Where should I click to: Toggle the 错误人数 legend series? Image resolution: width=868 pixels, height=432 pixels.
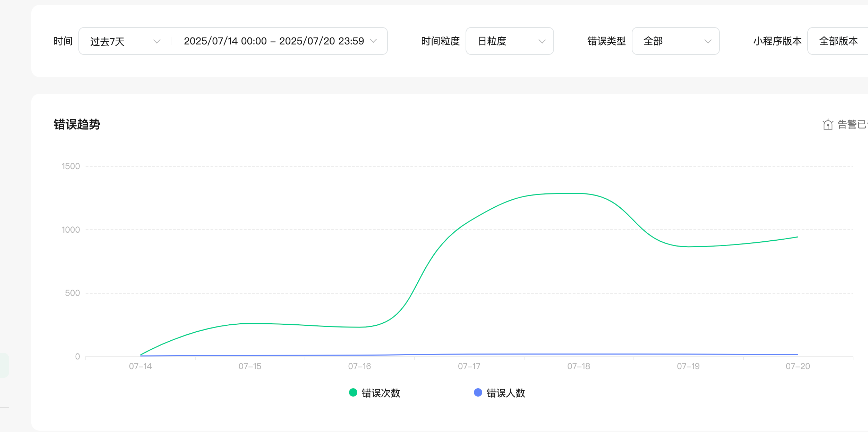505,393
